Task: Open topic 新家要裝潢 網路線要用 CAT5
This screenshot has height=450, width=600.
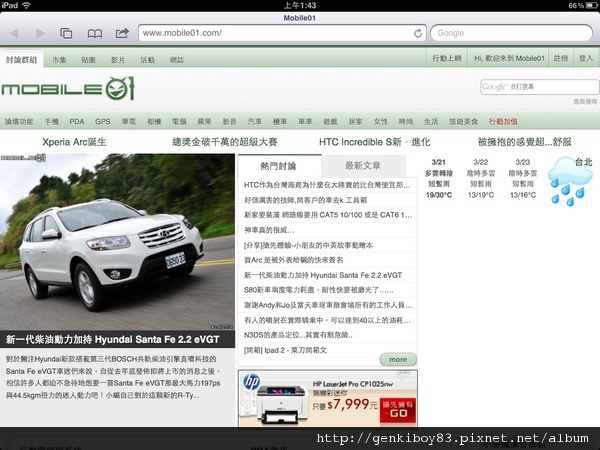Action: [328, 215]
